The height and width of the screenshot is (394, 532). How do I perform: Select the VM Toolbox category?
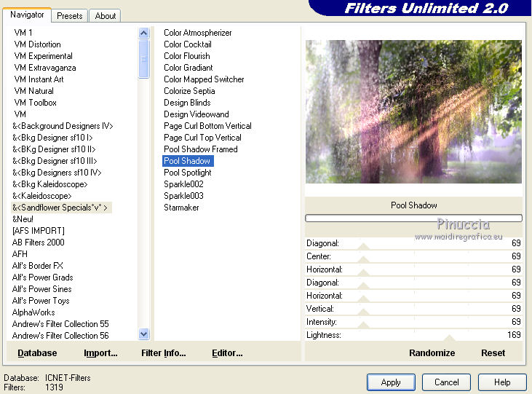click(35, 103)
